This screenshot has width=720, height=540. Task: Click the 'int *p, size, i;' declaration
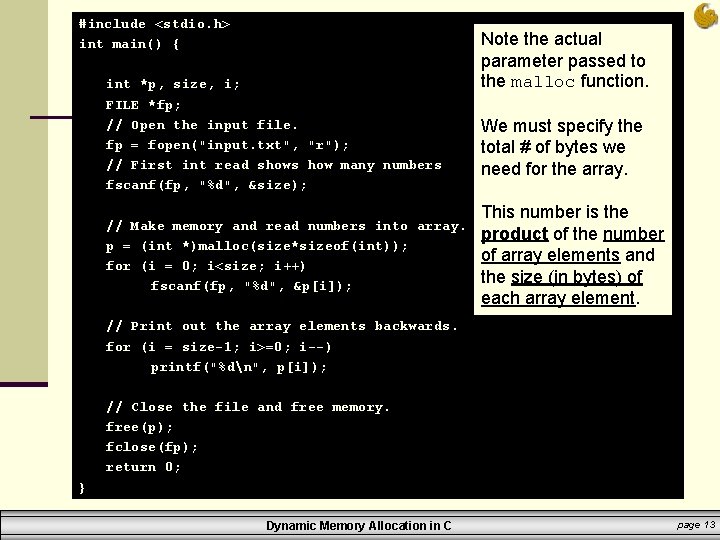point(173,84)
